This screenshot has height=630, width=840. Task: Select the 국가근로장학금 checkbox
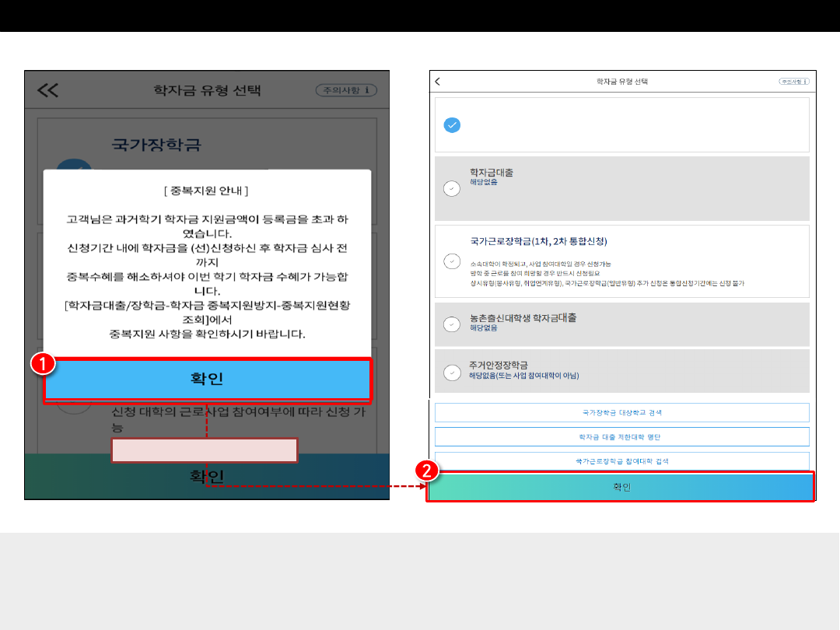pos(451,261)
